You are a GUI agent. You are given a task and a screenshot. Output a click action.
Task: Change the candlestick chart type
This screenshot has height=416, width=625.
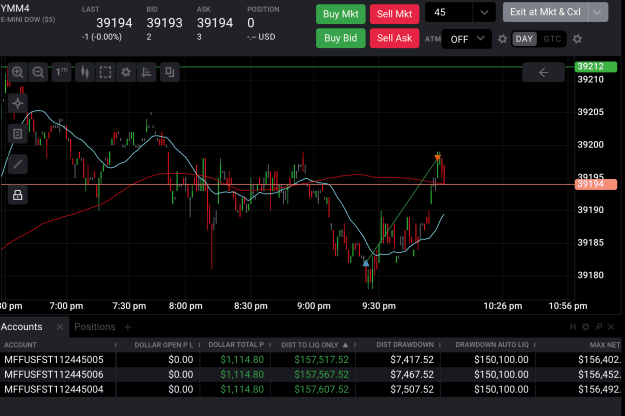click(85, 72)
